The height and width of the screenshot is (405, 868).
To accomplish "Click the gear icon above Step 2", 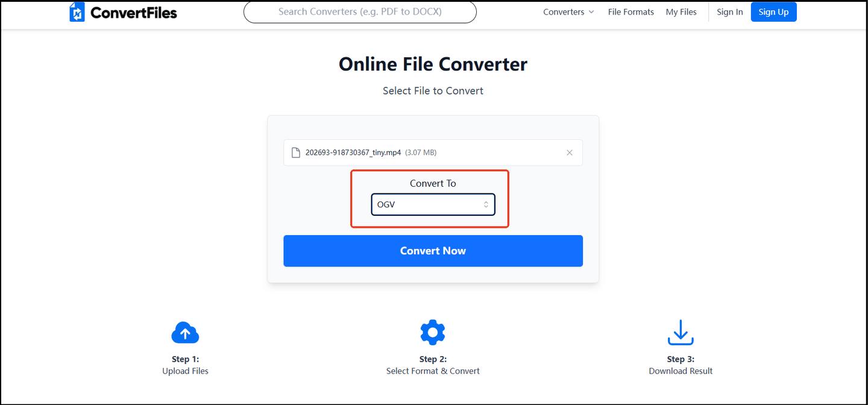I will pos(432,332).
